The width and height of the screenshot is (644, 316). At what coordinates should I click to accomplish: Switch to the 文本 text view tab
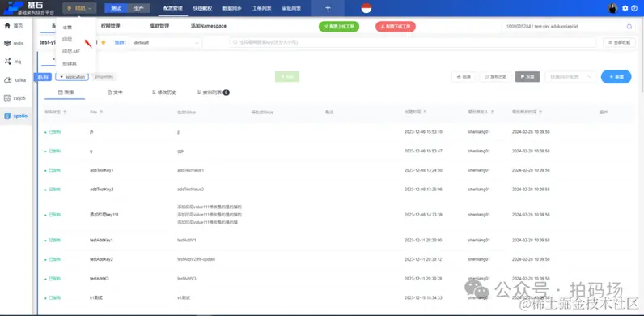(x=115, y=92)
